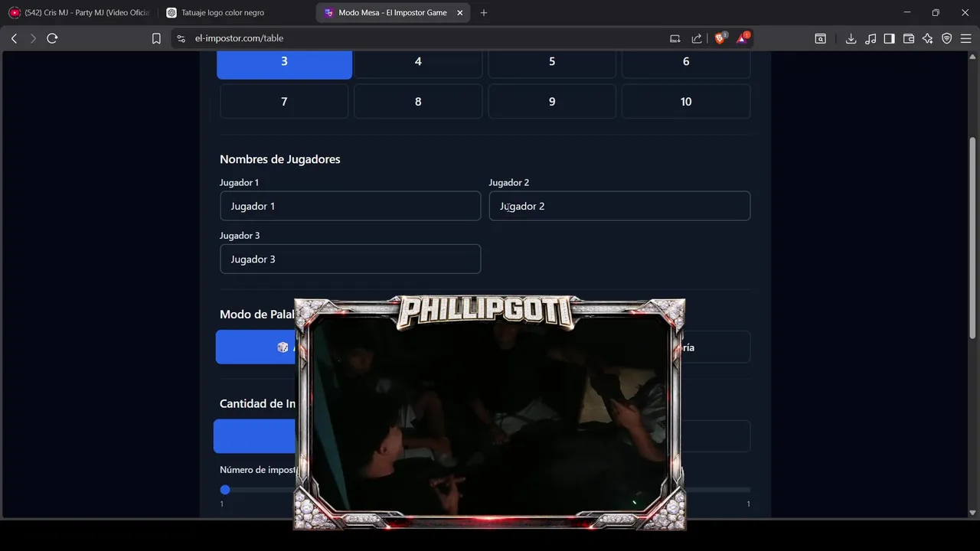Click the page vertical scrollbar thumb
Viewport: 980px width, 551px height.
point(973,237)
